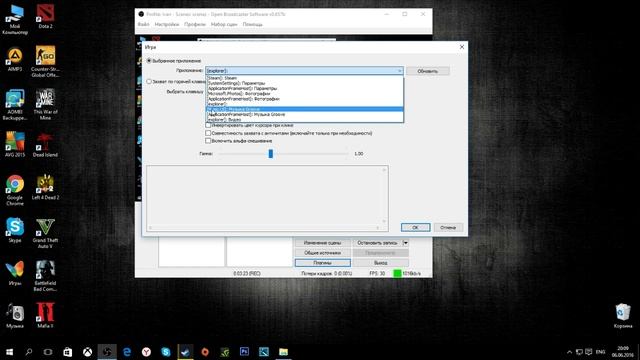Choose 'Microsoft.Photos[]: Фотографии' list entry
The width and height of the screenshot is (640, 360).
click(x=304, y=93)
